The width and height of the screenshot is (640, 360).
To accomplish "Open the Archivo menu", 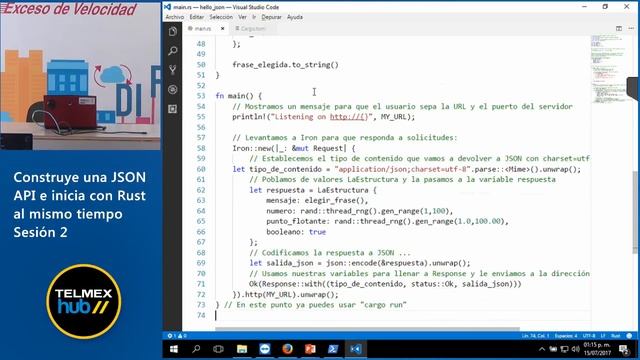I will [175, 17].
